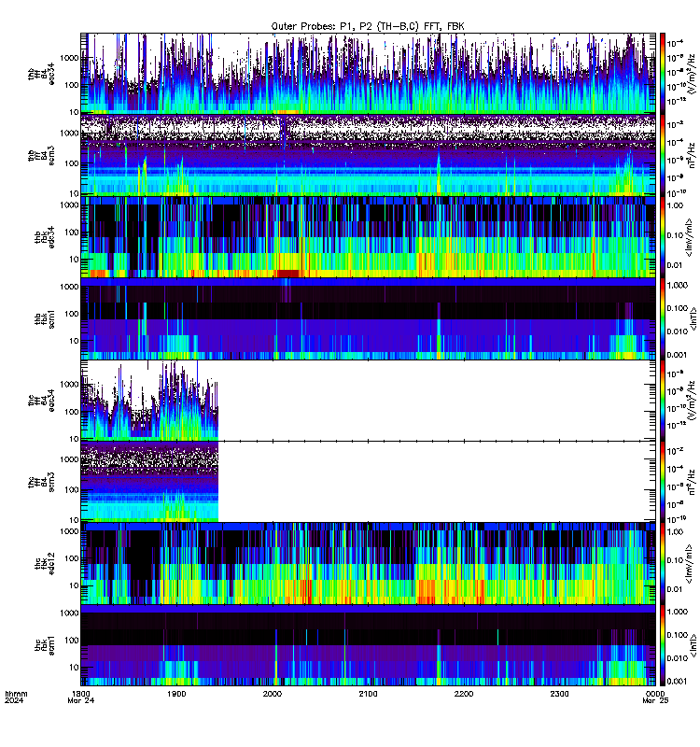Click the 1800 Mar 24 time axis label

point(81,697)
